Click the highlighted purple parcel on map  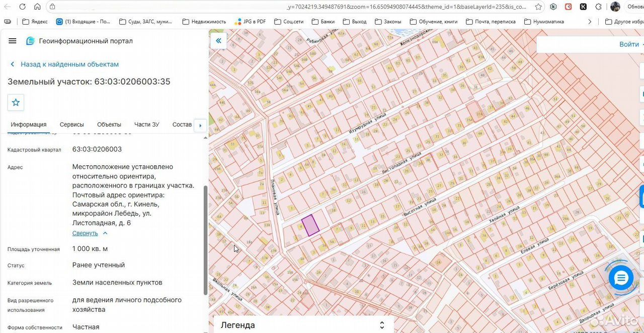coord(310,225)
